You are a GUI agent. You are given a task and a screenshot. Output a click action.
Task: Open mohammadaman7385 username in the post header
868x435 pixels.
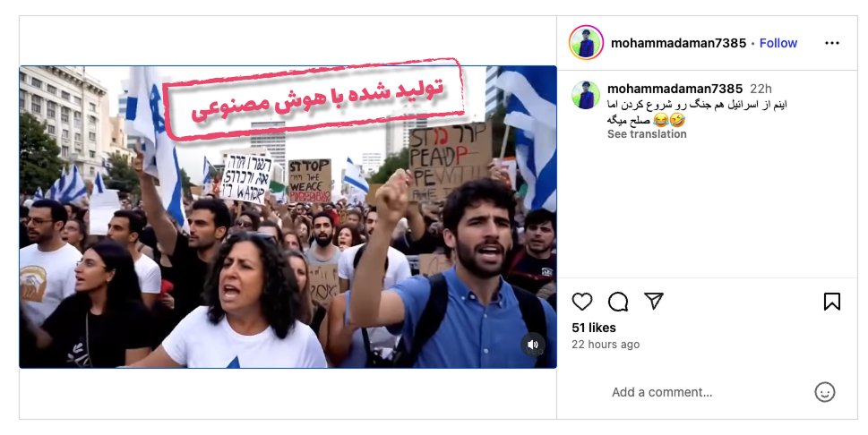click(678, 43)
